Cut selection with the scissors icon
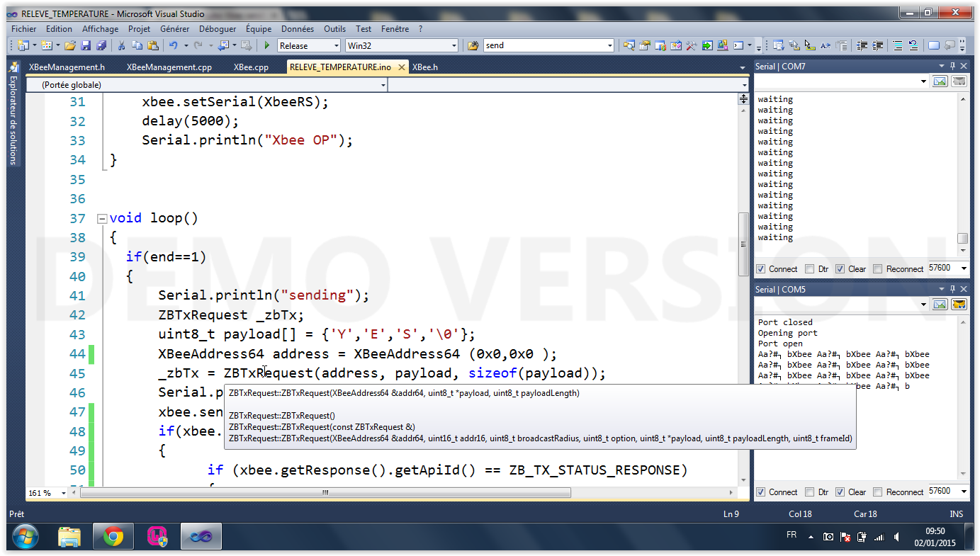This screenshot has width=980, height=556. coord(121,45)
